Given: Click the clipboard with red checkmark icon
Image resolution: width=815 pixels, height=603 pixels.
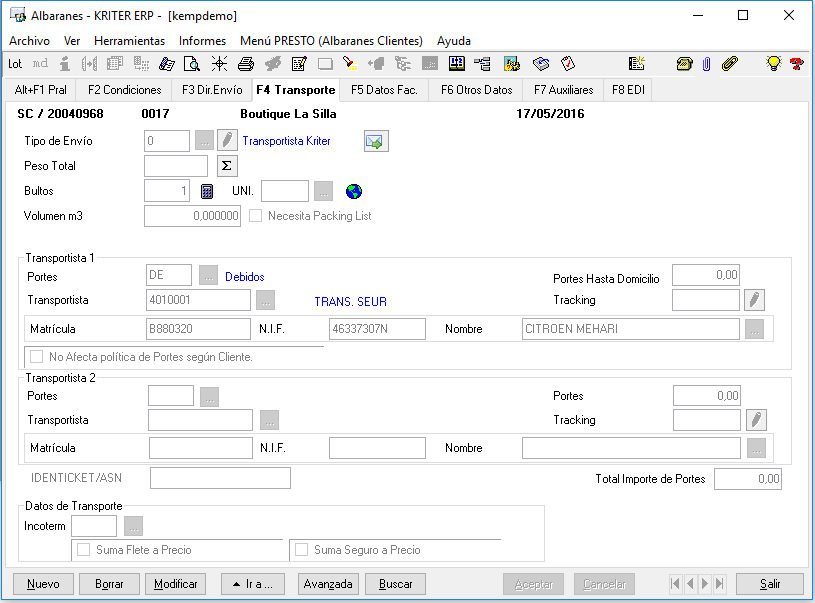Looking at the screenshot, I should [x=568, y=64].
